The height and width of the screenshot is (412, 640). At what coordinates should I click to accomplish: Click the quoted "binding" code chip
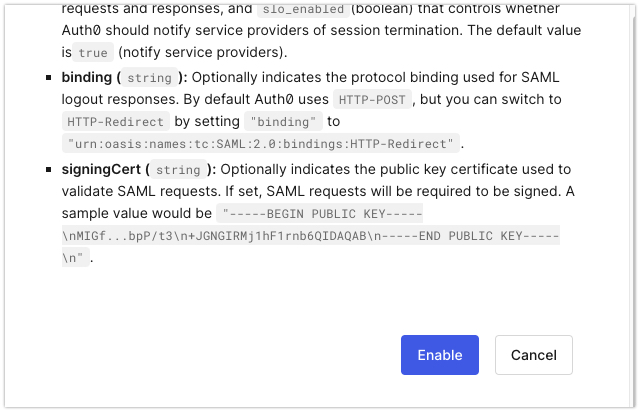tap(283, 121)
